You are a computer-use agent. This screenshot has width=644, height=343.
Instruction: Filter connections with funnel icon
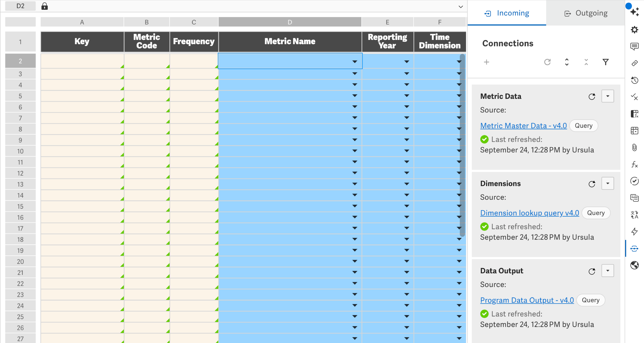606,62
